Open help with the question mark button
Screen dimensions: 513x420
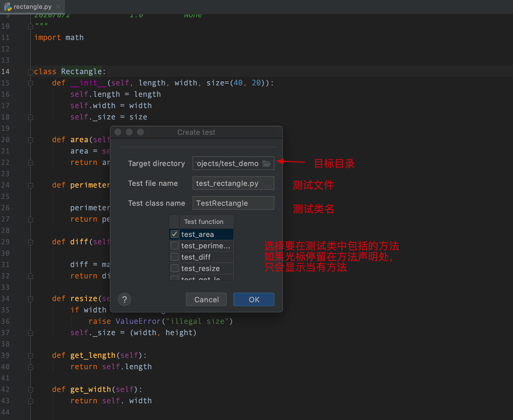point(124,299)
